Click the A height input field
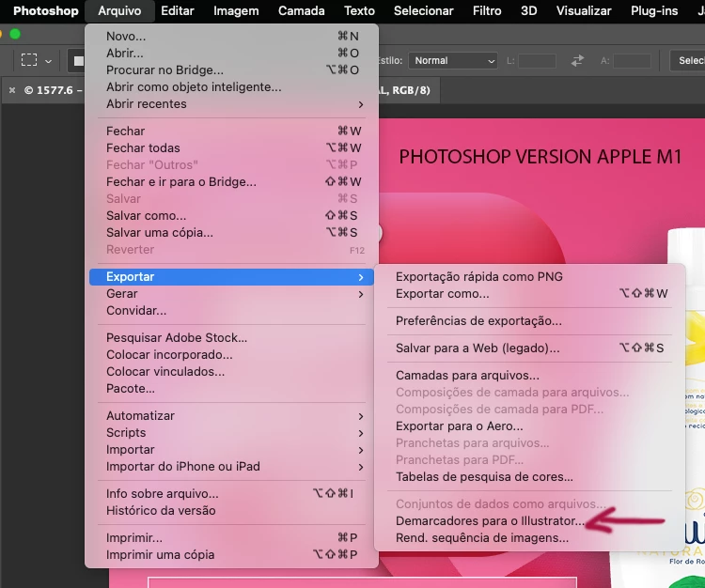705x588 pixels. [x=632, y=60]
